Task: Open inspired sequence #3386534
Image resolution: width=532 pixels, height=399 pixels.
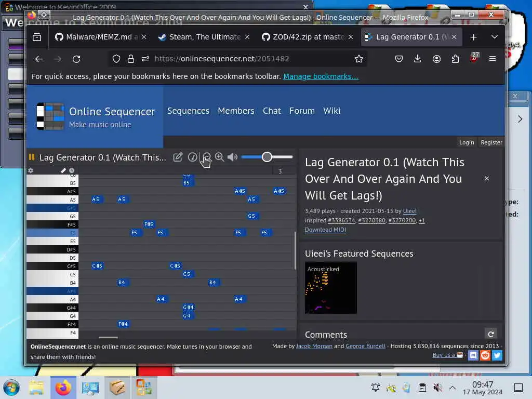Action: coord(341,220)
